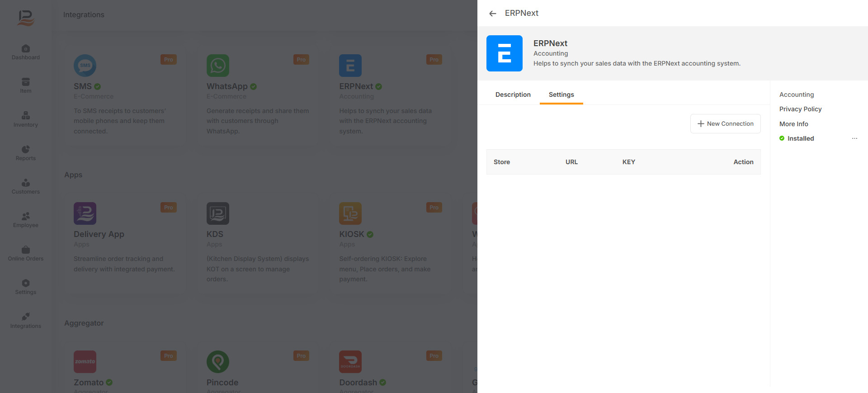Screen dimensions: 868x393
Task: Open More Info link
Action: pyautogui.click(x=794, y=124)
